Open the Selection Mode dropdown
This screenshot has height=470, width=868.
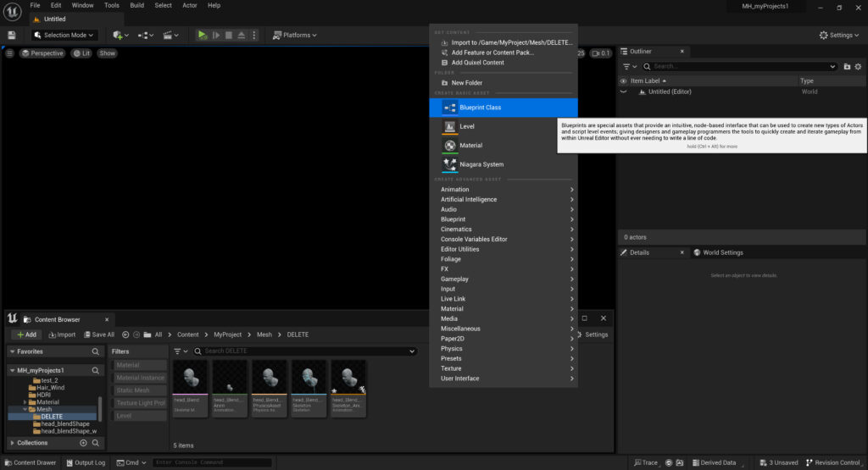[64, 35]
